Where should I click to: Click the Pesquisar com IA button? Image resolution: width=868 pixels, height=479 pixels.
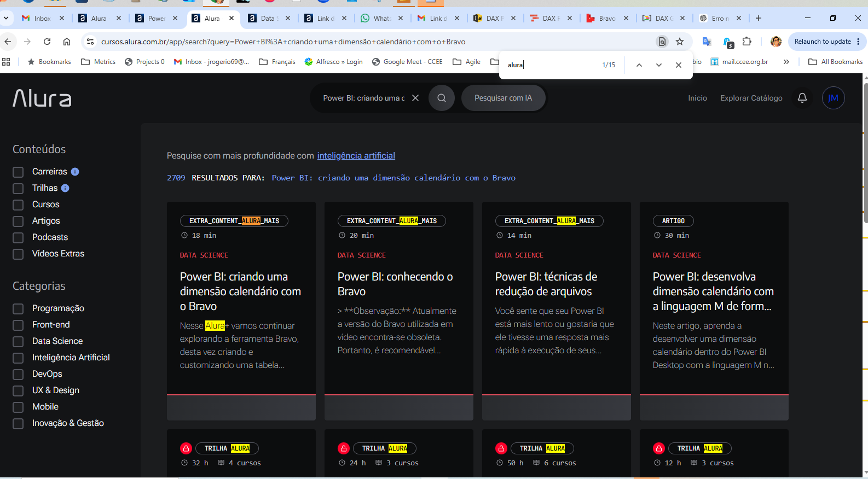(503, 98)
